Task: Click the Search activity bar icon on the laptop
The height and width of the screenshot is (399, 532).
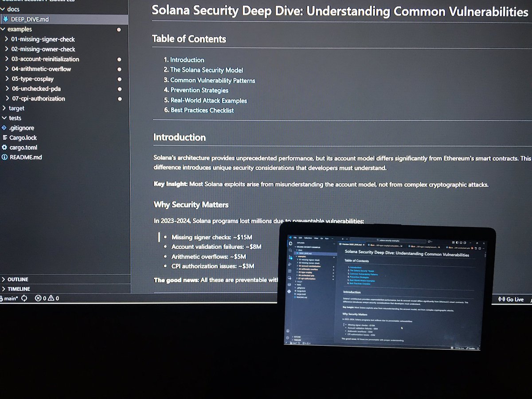Action: pos(290,250)
